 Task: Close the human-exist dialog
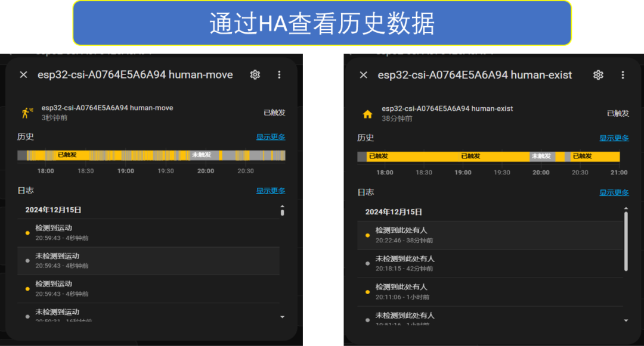point(364,75)
